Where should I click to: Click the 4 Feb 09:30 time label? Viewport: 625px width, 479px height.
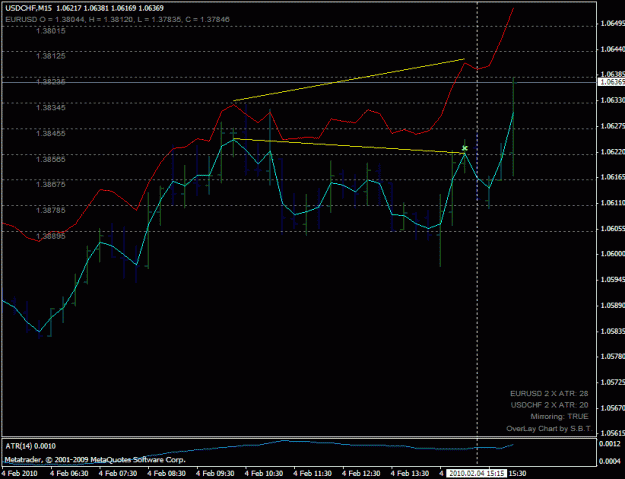[x=215, y=473]
